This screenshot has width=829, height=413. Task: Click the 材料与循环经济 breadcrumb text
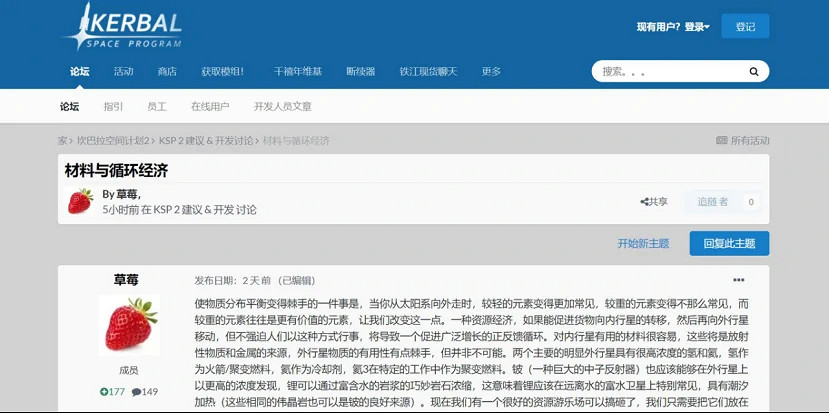(x=296, y=141)
